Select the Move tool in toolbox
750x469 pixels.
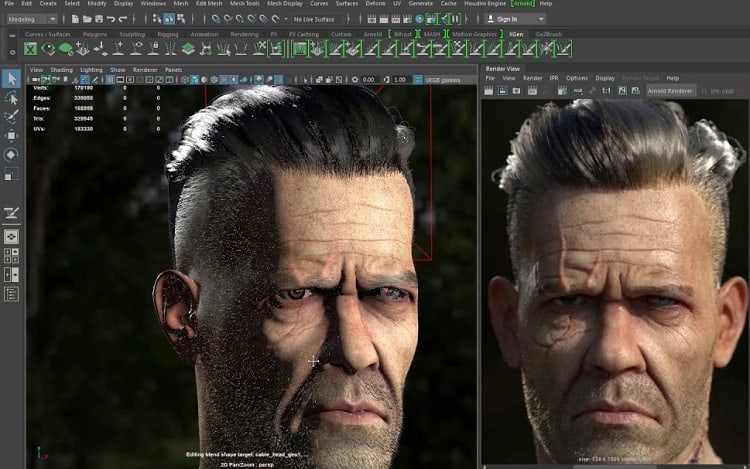tap(11, 136)
